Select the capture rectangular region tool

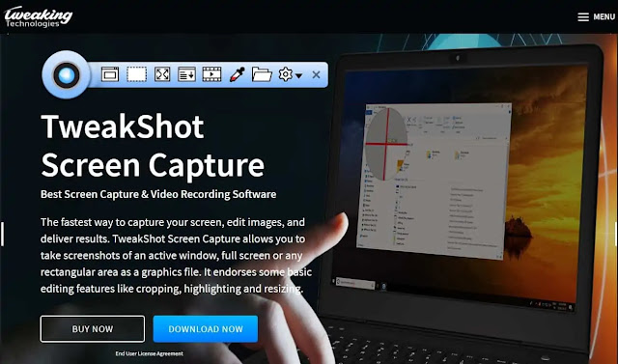pos(137,74)
